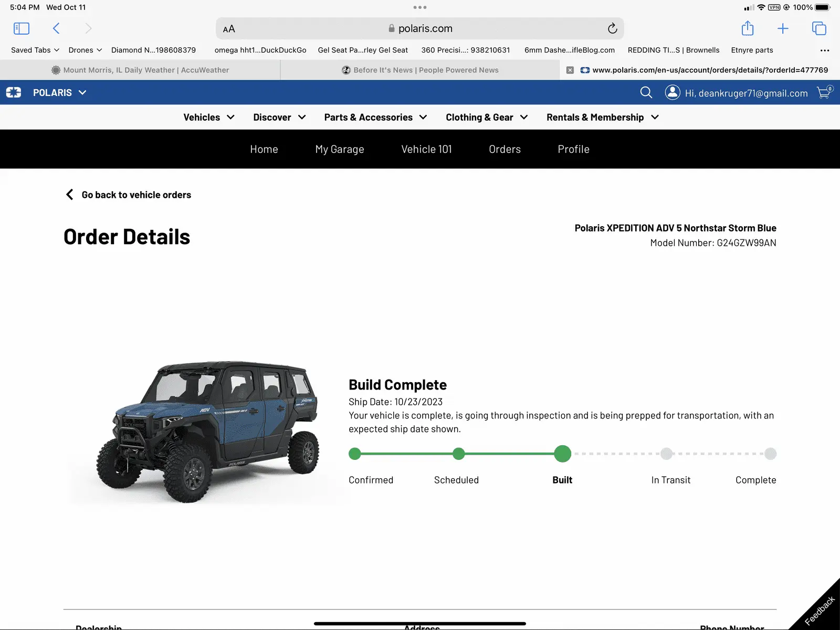Show the Safari tab overview
This screenshot has height=630, width=840.
819,28
